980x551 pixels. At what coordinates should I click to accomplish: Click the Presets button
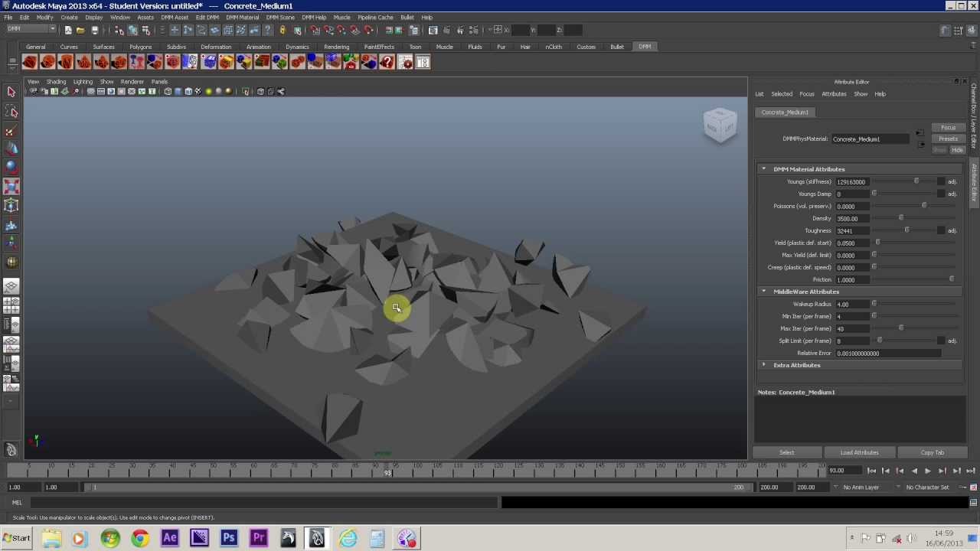(948, 139)
